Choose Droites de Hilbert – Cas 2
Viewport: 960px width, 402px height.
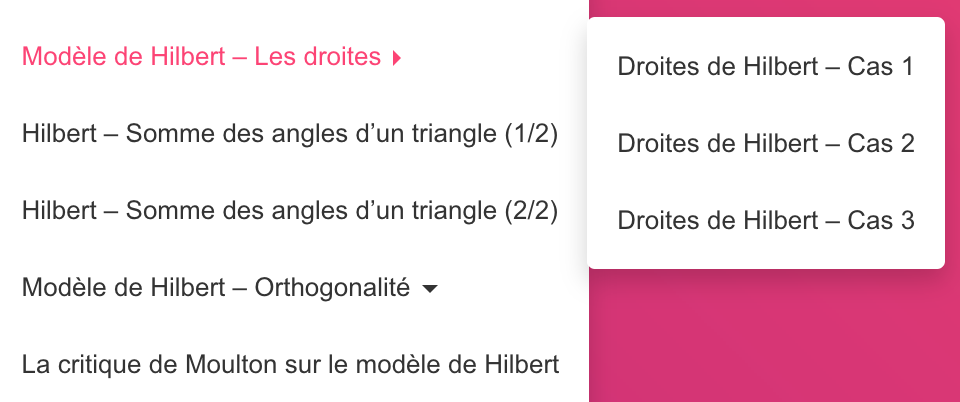pyautogui.click(x=765, y=143)
